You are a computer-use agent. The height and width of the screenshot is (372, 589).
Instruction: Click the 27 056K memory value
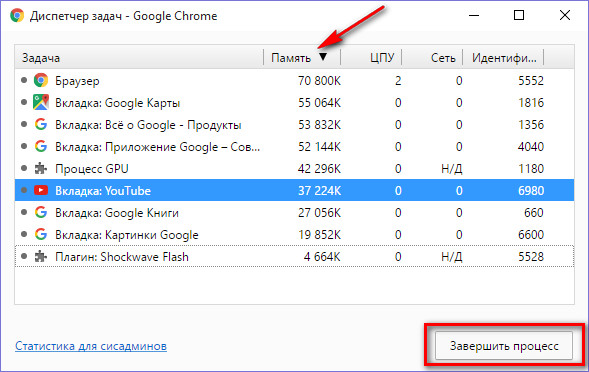click(x=319, y=212)
